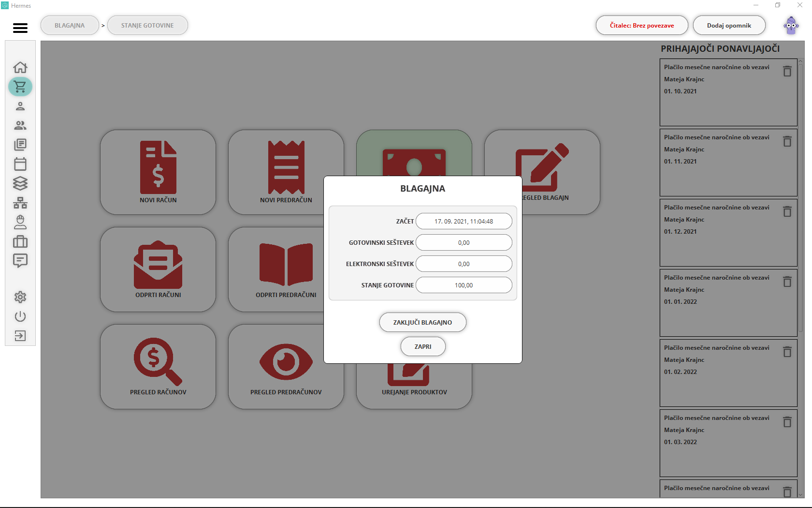812x508 pixels.
Task: Click the Elektronski seštevek field
Action: (x=464, y=264)
